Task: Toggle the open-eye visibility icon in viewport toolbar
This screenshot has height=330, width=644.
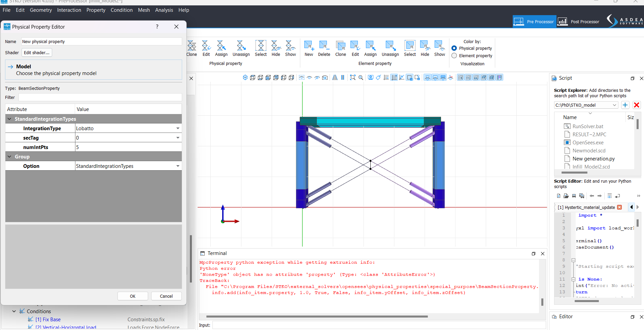Action: pos(309,77)
